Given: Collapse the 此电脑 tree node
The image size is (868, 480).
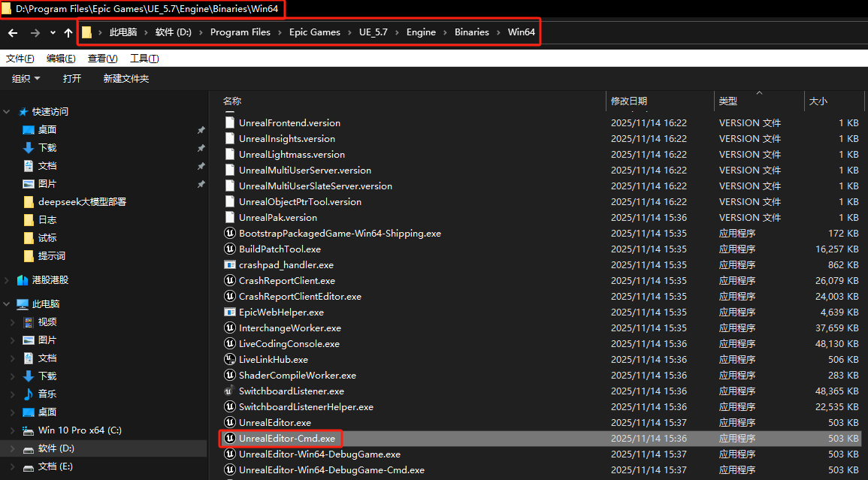Looking at the screenshot, I should [x=7, y=304].
